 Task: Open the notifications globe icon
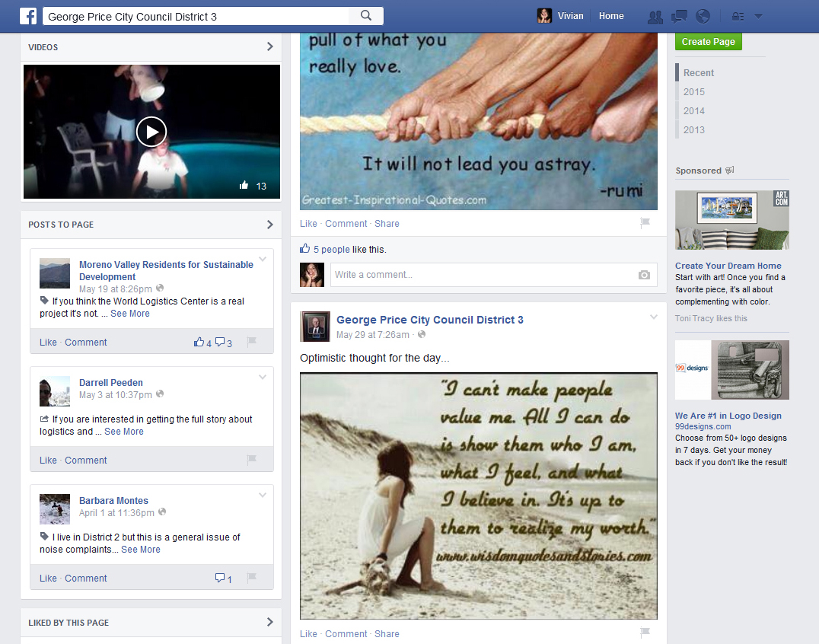point(703,17)
